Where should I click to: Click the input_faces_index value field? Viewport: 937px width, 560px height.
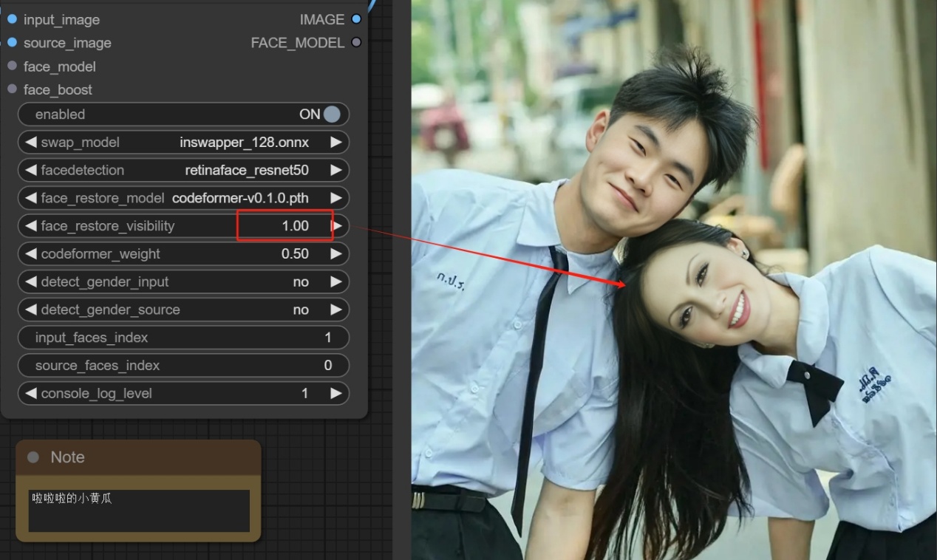pos(183,338)
